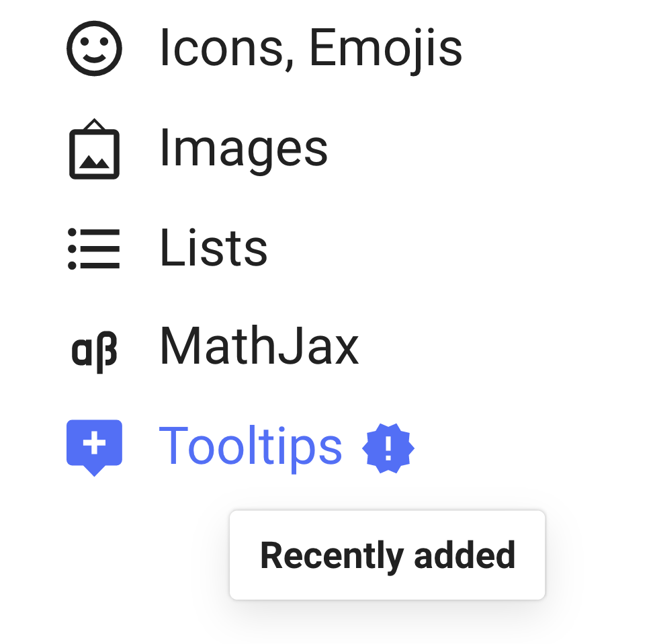
Task: Click the exclamation badge next to Tooltips
Action: [388, 447]
